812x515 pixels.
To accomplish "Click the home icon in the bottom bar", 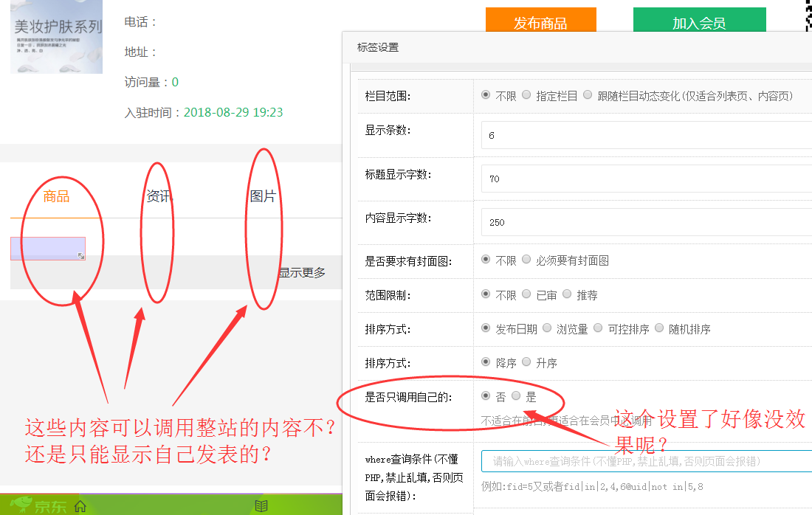I will pos(80,506).
